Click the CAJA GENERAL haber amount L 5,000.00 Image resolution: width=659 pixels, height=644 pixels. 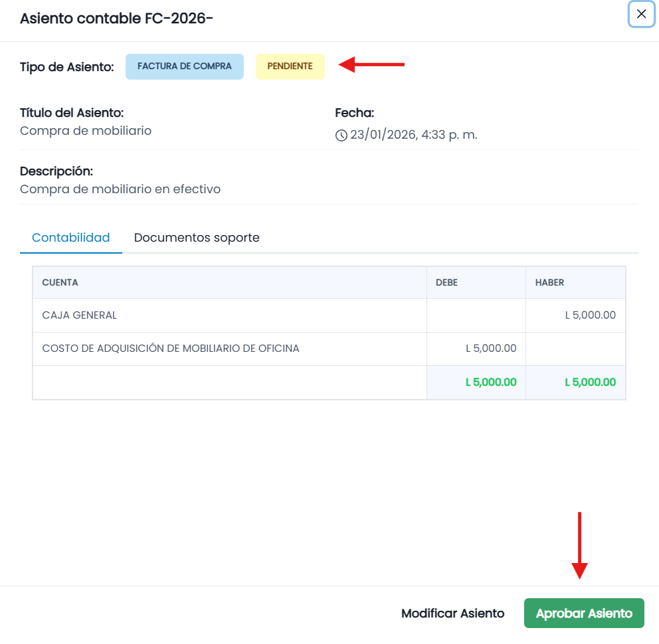click(590, 315)
